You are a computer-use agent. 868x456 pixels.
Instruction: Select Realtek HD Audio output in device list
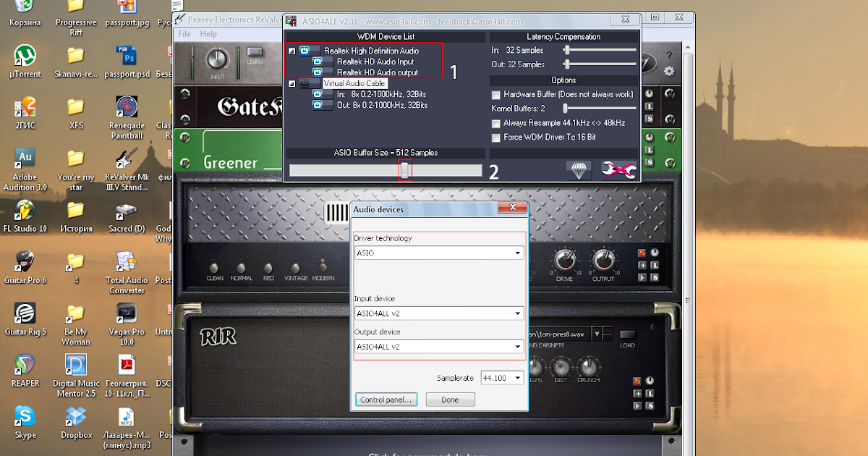[377, 72]
